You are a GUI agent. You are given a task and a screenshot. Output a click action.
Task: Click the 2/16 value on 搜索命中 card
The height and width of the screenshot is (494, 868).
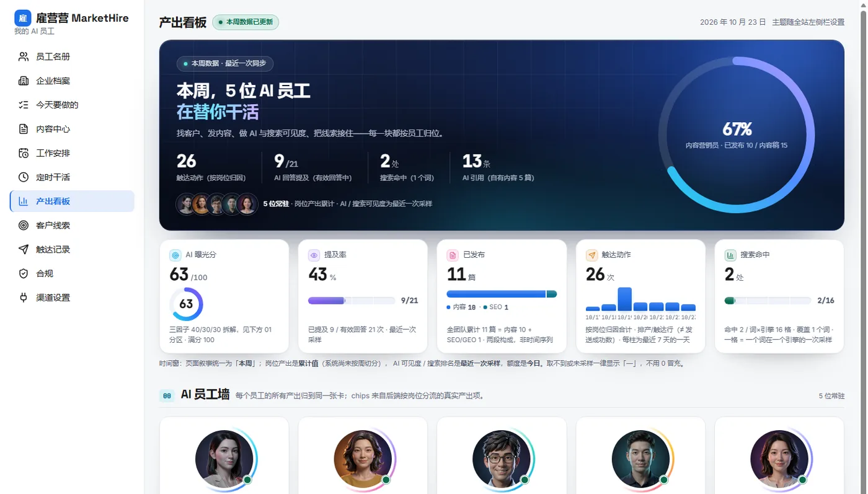click(x=826, y=301)
